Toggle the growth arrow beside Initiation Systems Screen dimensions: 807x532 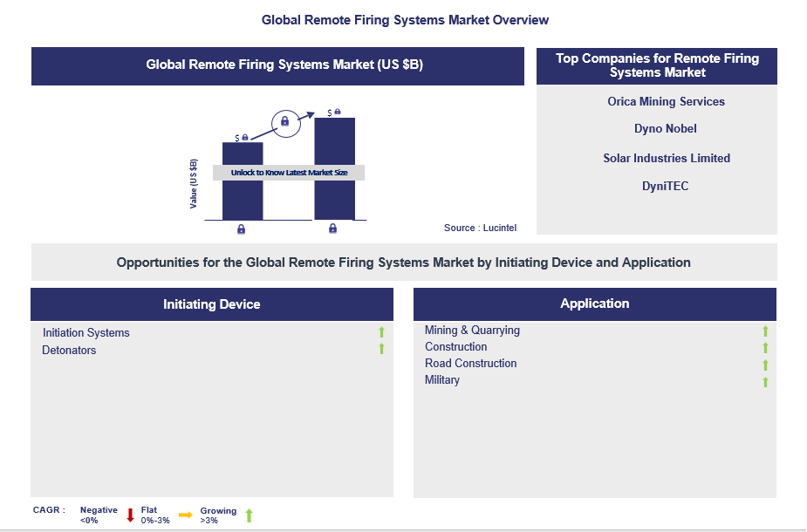click(x=381, y=332)
